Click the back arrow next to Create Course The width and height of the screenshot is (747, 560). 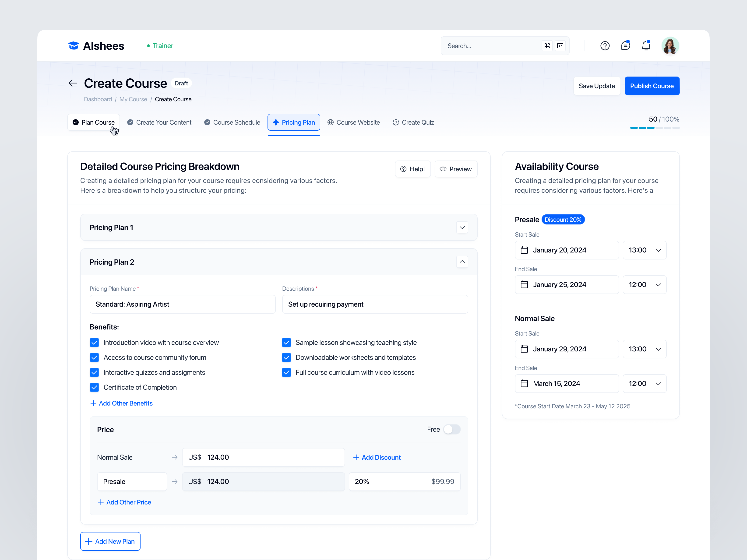coord(73,83)
